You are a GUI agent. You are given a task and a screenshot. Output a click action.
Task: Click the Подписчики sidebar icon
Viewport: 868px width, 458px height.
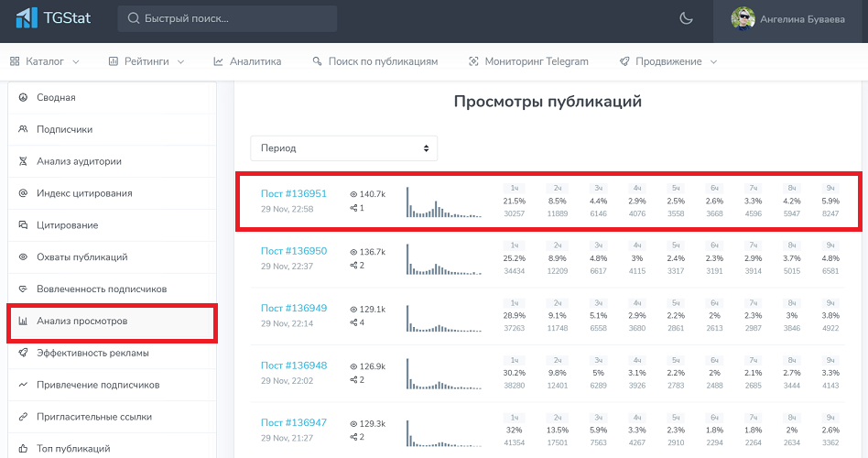point(23,129)
